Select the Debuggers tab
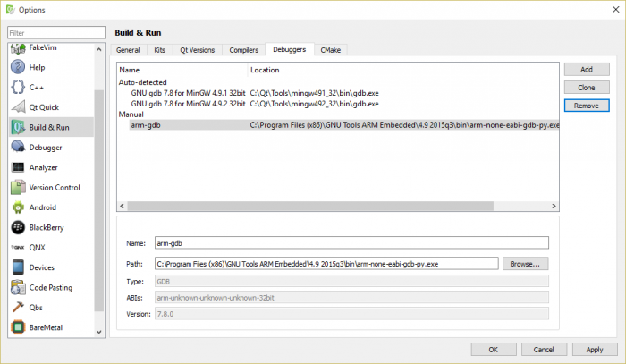This screenshot has height=364, width=626. point(290,49)
